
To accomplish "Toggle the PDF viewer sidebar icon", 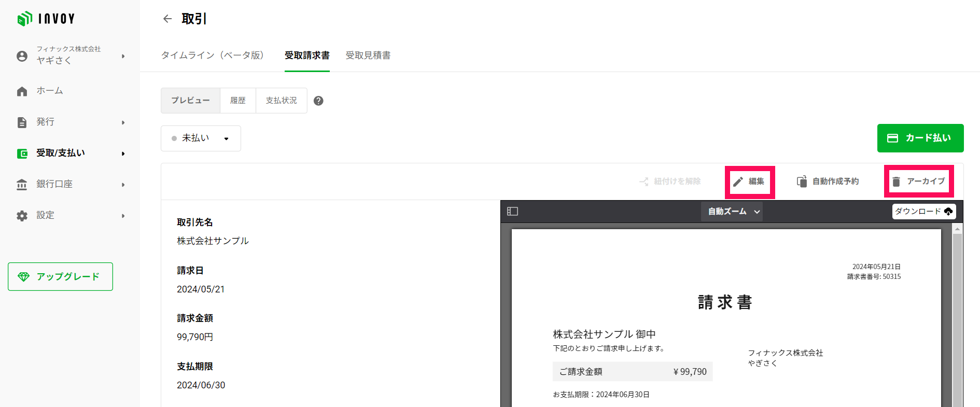I will click(x=512, y=212).
